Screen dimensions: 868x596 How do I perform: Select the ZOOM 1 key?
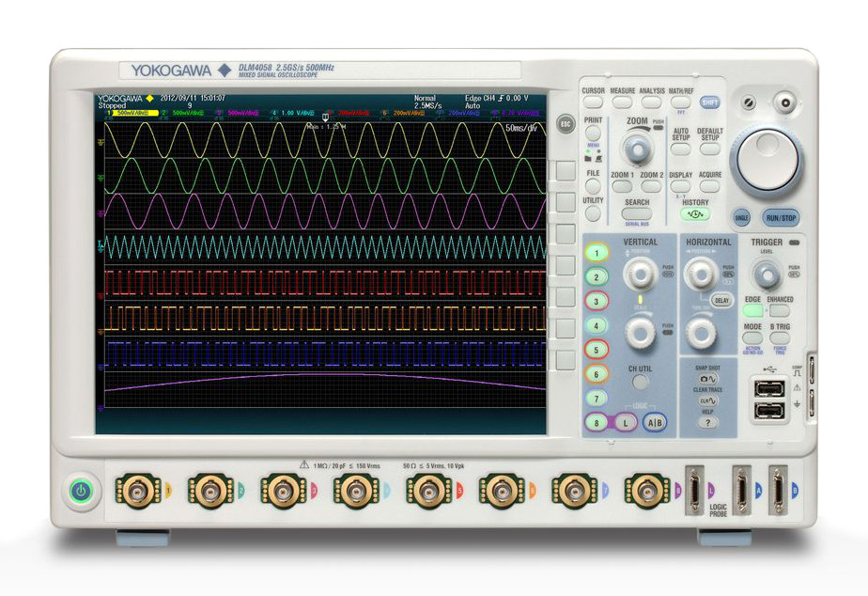[x=622, y=186]
